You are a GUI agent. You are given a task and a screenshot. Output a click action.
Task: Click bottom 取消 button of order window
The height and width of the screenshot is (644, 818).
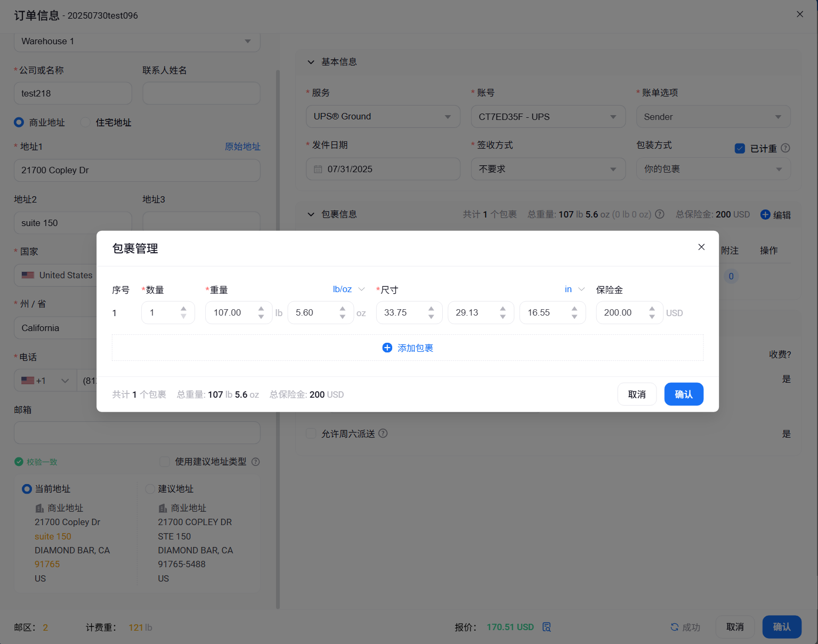point(735,627)
